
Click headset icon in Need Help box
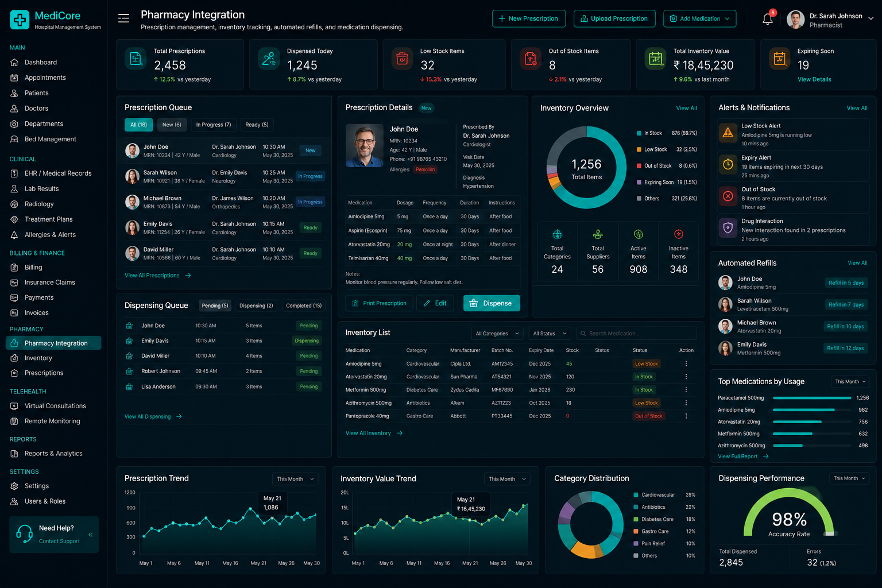(x=25, y=534)
